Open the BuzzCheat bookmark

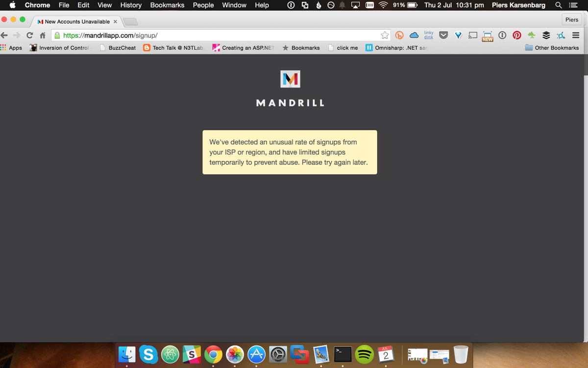[118, 48]
